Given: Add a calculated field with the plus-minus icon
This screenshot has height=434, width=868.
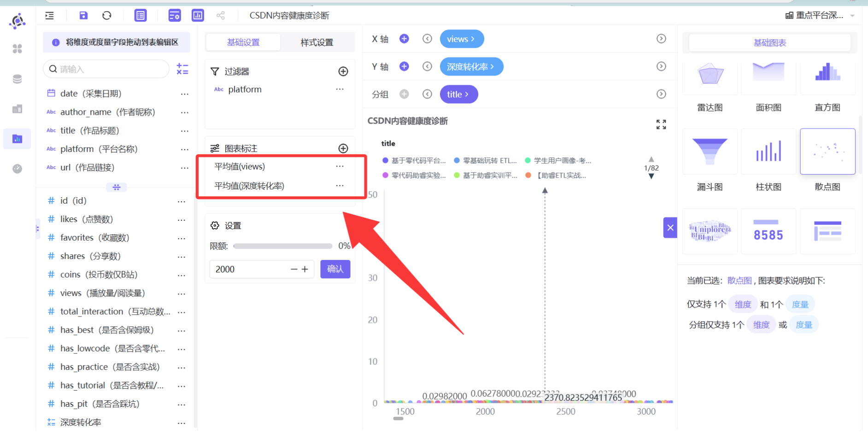Looking at the screenshot, I should pos(182,69).
